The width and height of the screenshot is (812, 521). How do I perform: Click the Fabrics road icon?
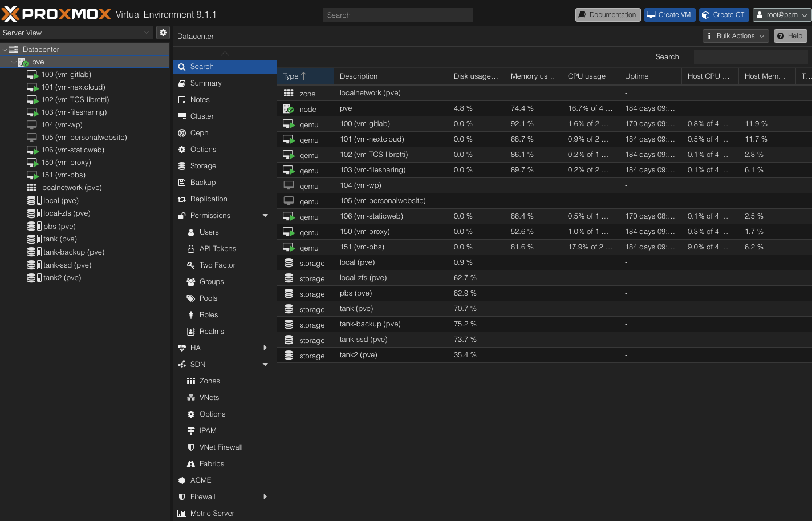191,464
